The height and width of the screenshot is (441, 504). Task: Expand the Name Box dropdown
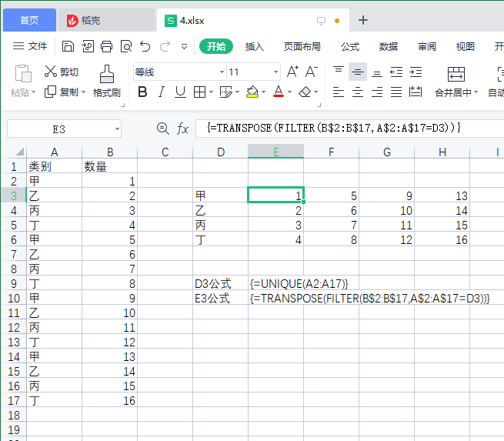coord(117,129)
